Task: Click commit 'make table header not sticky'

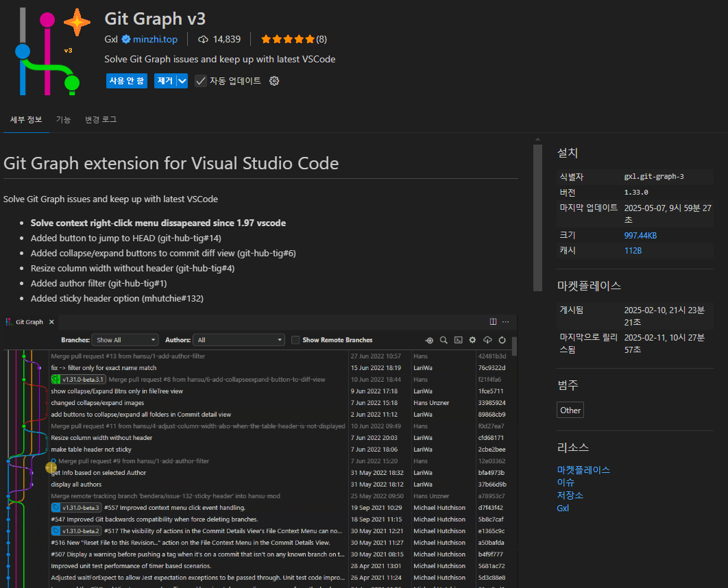Action: pos(91,450)
